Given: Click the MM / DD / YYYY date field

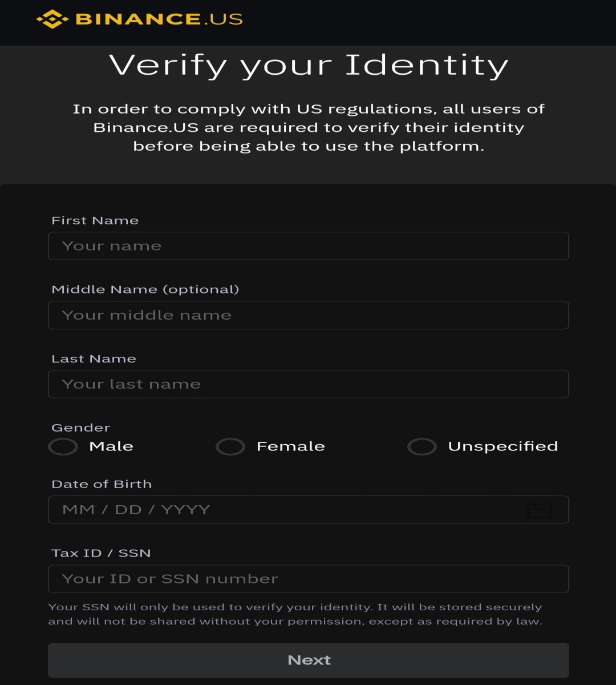Looking at the screenshot, I should pyautogui.click(x=309, y=510).
